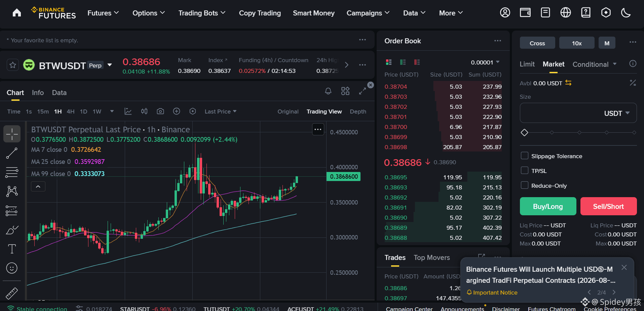
Task: Switch to the Data tab under chart header
Action: (59, 93)
